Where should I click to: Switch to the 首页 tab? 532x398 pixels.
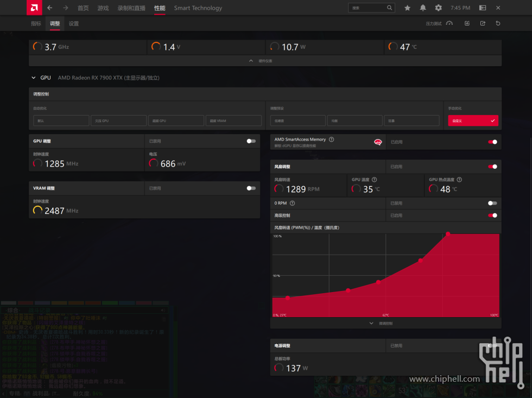[x=83, y=8]
